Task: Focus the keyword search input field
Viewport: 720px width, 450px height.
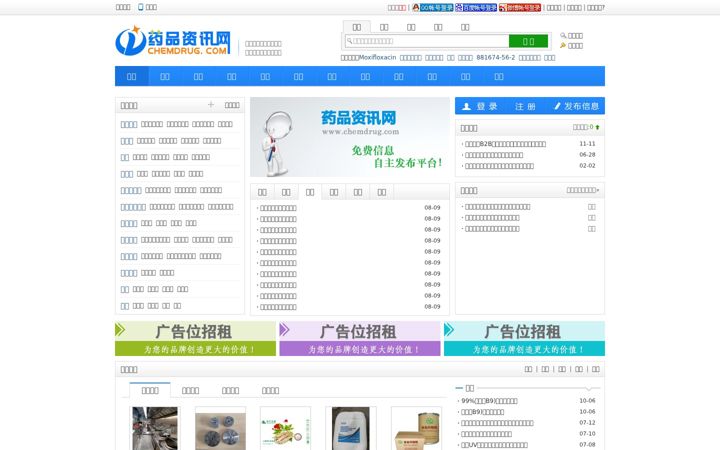Action: point(427,41)
